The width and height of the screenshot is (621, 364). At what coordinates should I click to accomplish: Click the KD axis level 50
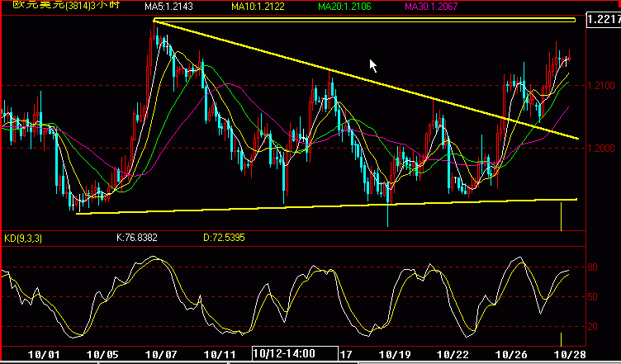coord(592,297)
